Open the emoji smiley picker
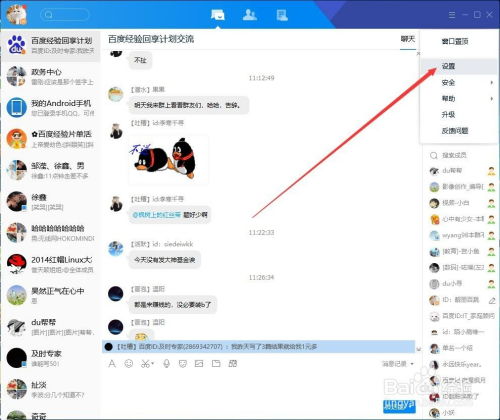 (x=129, y=364)
